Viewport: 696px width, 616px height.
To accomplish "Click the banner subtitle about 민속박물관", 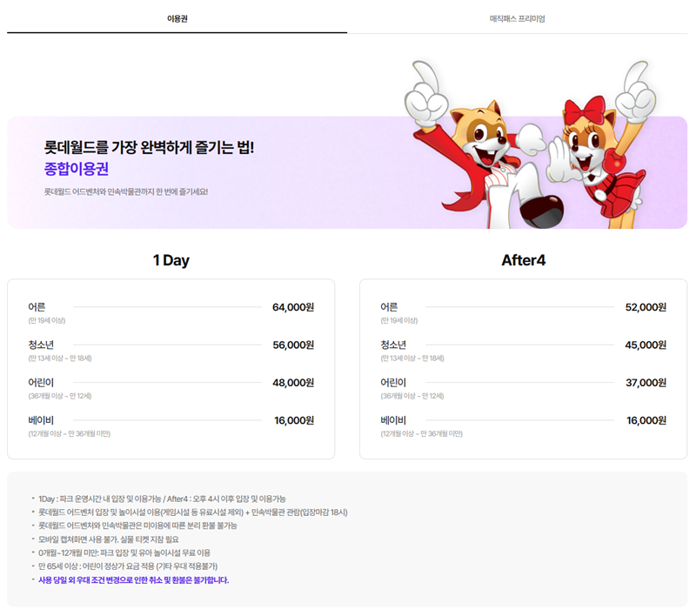I will (x=125, y=191).
